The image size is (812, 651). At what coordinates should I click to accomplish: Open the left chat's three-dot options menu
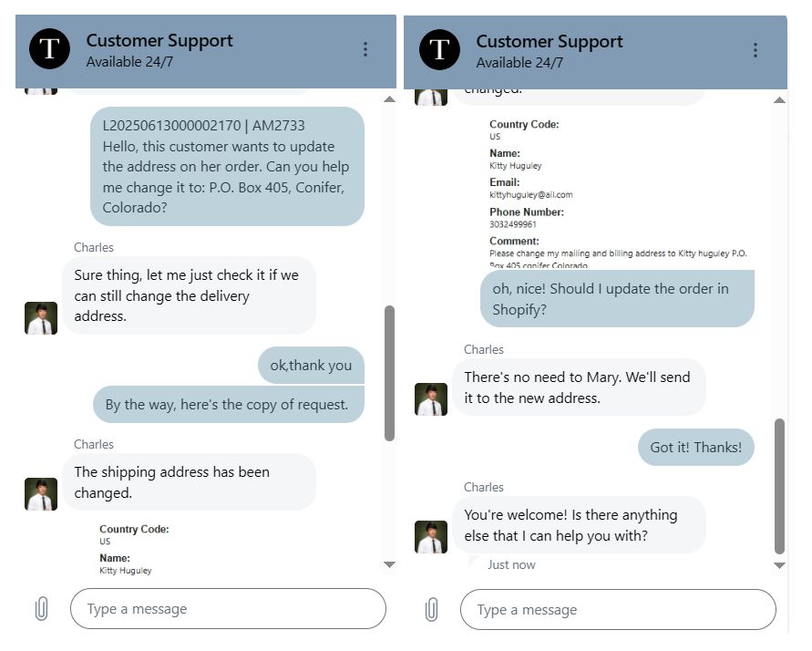click(x=365, y=49)
